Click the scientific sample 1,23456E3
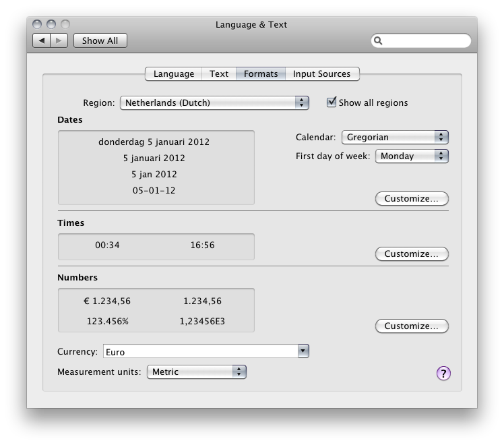 pyautogui.click(x=202, y=321)
